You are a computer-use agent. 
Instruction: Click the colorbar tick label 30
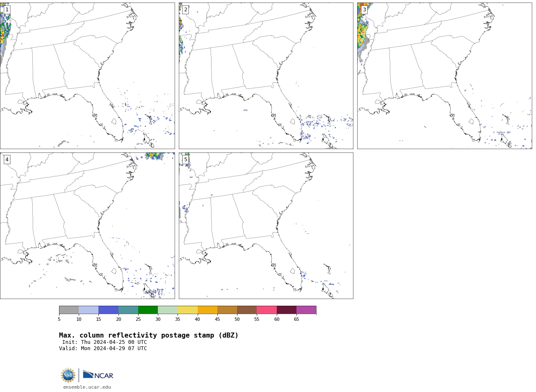[x=158, y=320]
